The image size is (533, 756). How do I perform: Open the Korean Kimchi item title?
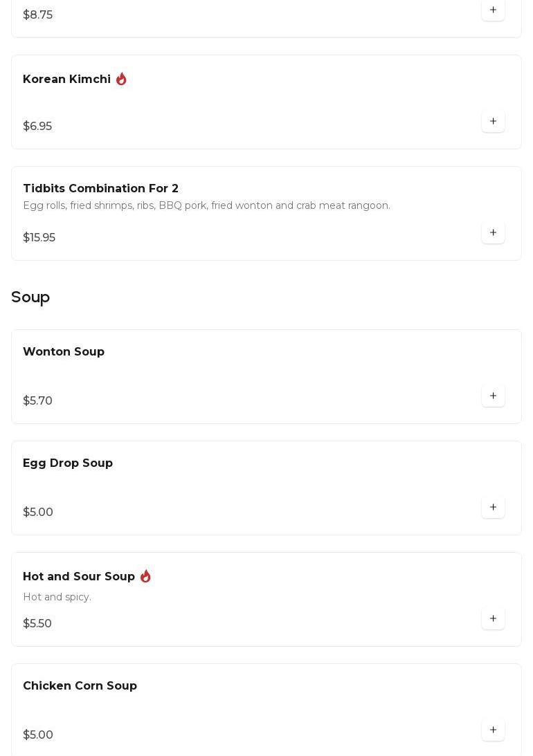point(66,80)
